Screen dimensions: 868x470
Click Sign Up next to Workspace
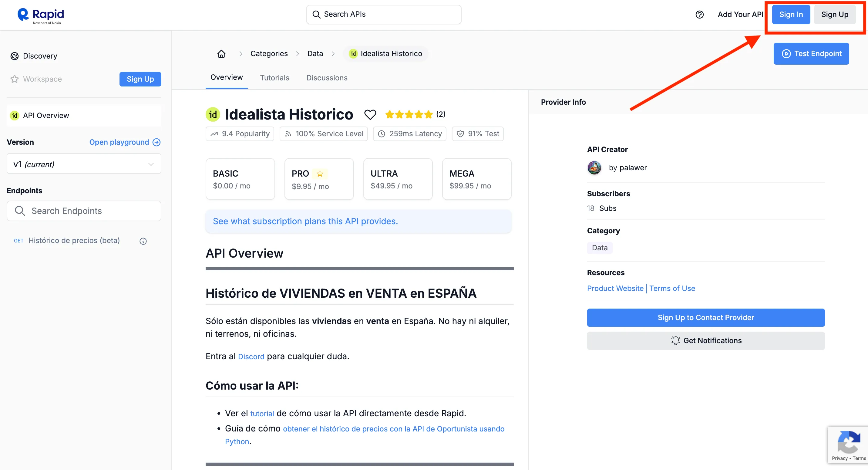pyautogui.click(x=140, y=79)
